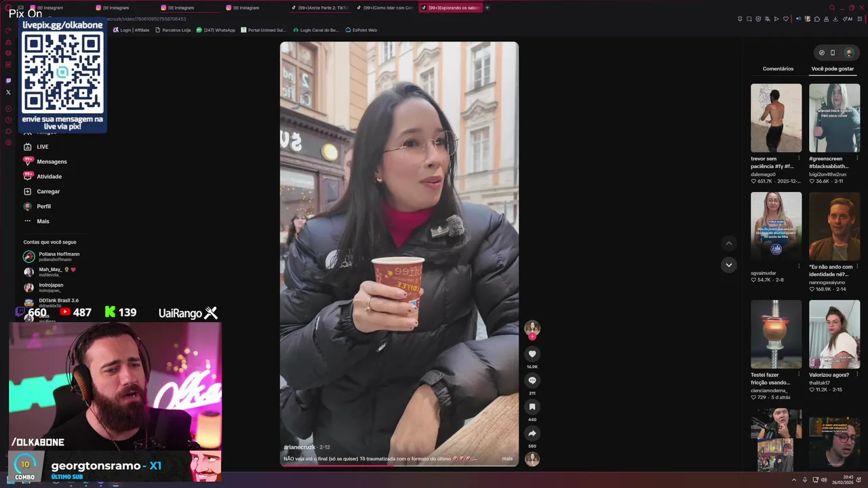Click the microphone icon in system tray
Screen dimensions: 868x488
[x=805, y=480]
